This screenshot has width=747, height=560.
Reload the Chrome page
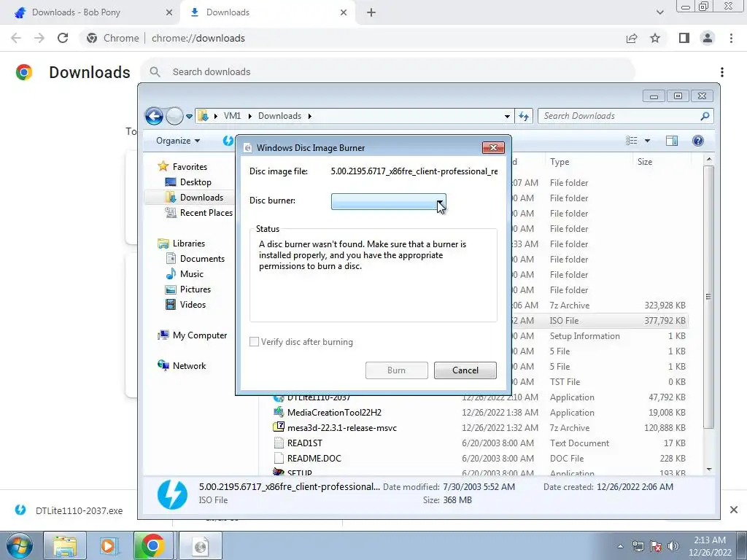(x=63, y=38)
